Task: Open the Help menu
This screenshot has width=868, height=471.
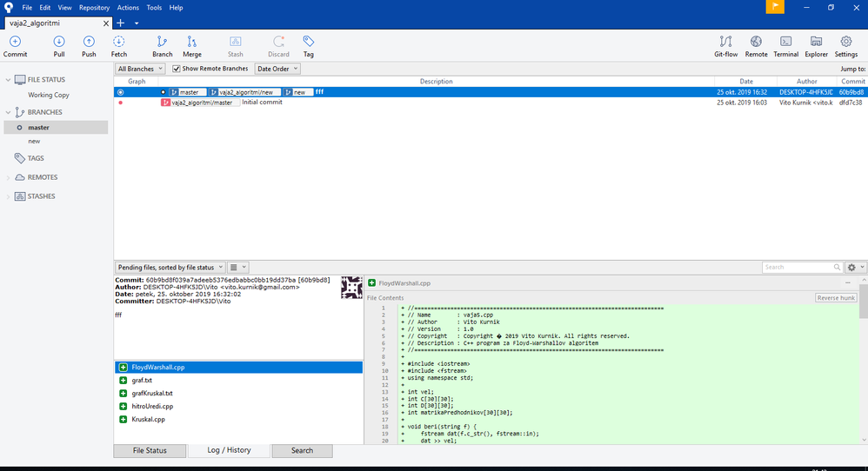Action: (x=176, y=8)
